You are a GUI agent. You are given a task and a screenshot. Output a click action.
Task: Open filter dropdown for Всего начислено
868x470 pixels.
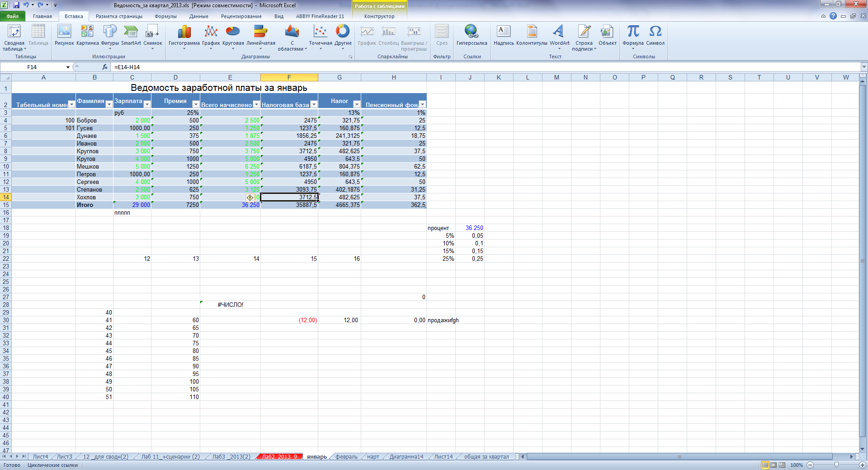pos(256,104)
